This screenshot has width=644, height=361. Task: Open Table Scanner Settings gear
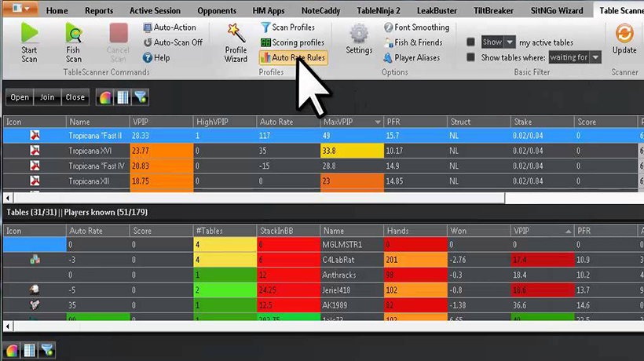tap(359, 39)
